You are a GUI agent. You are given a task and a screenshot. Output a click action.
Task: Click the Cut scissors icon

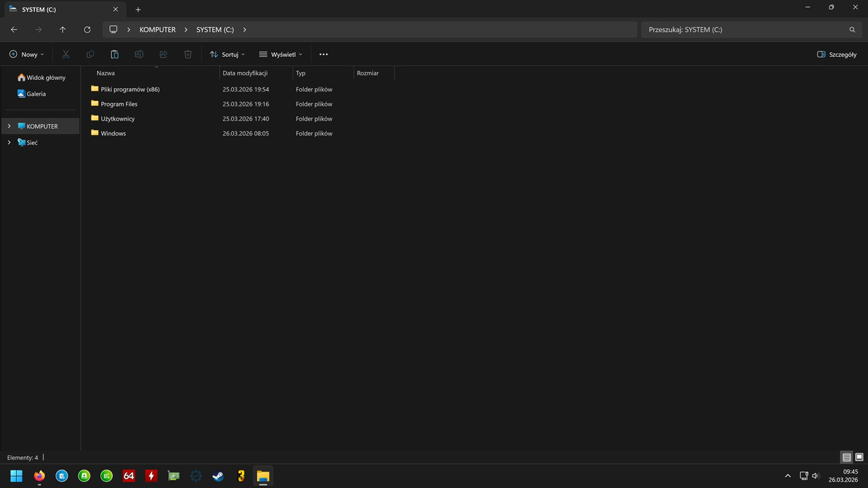(66, 54)
